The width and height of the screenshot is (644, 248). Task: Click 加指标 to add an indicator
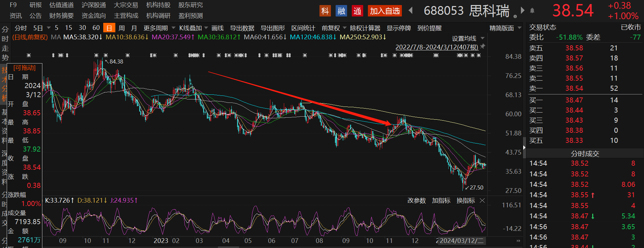point(441,201)
